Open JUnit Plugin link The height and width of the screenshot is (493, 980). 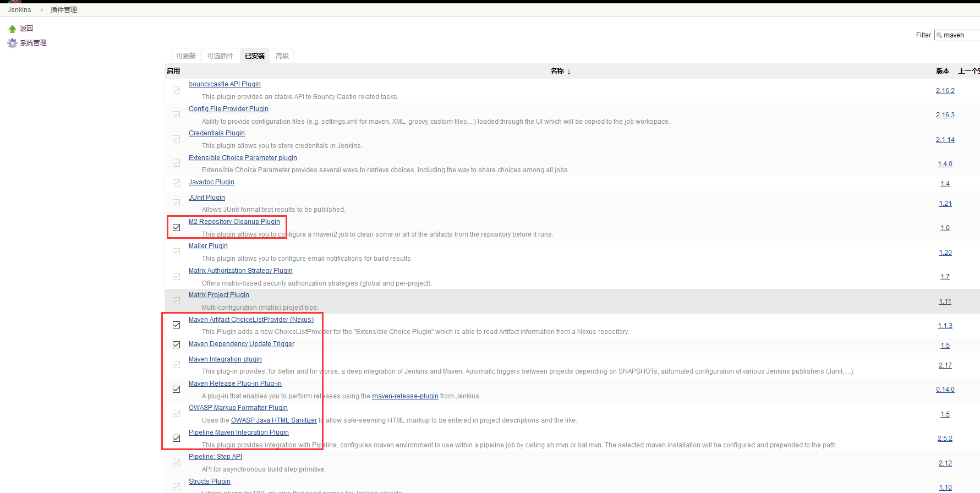207,198
